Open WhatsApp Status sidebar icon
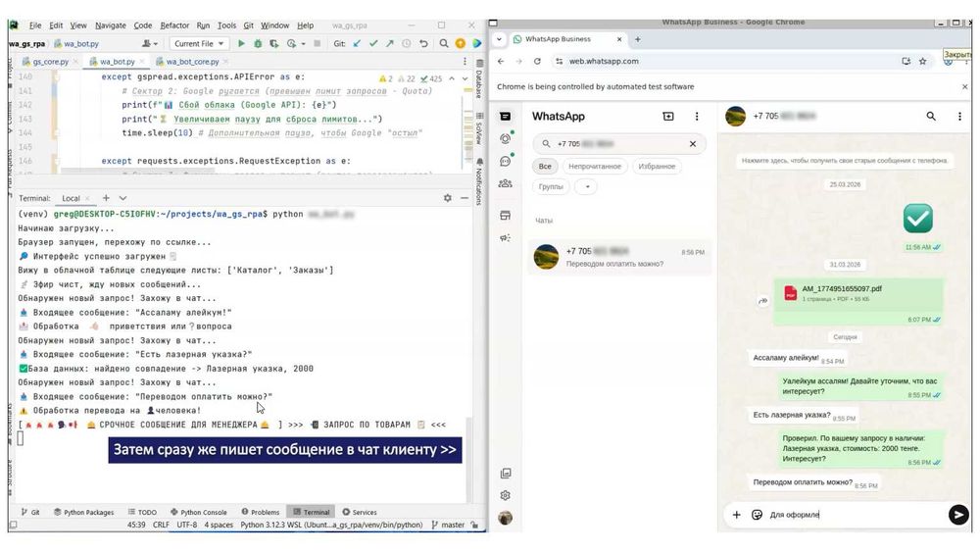 coord(506,138)
